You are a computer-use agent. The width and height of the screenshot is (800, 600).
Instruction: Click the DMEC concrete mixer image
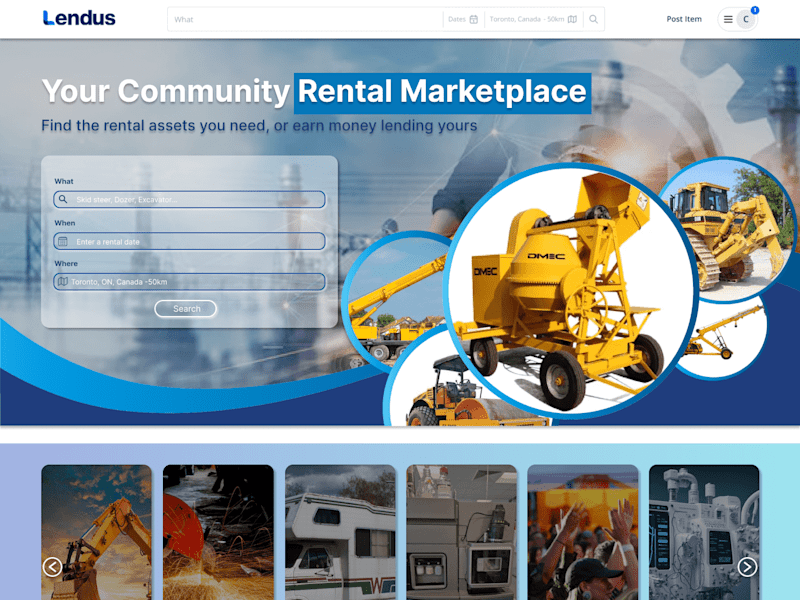pyautogui.click(x=570, y=291)
